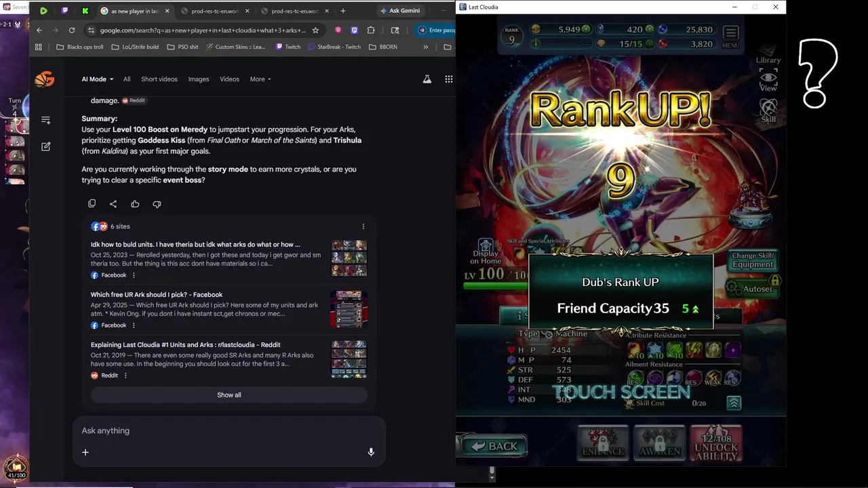Reload the browser page
The height and width of the screenshot is (488, 868).
[72, 30]
